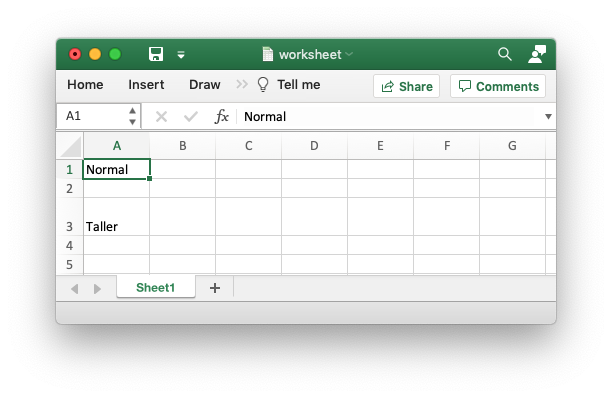Image resolution: width=612 pixels, height=398 pixels.
Task: Cancel entry with the X formula icon
Action: 161,116
